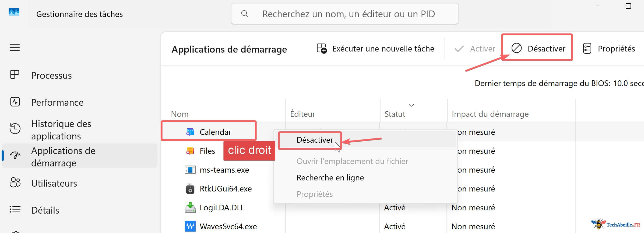Open the Processus section

(x=51, y=76)
